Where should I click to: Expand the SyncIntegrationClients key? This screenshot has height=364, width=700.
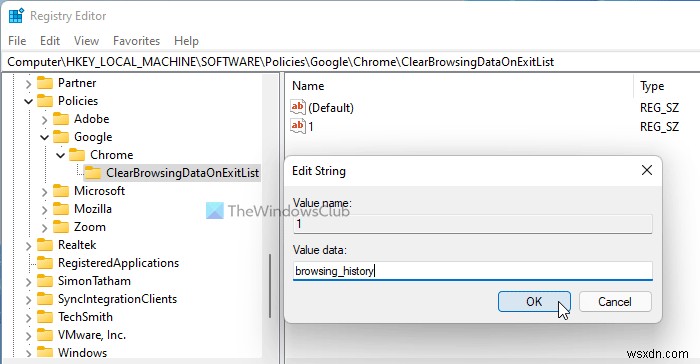pyautogui.click(x=28, y=300)
